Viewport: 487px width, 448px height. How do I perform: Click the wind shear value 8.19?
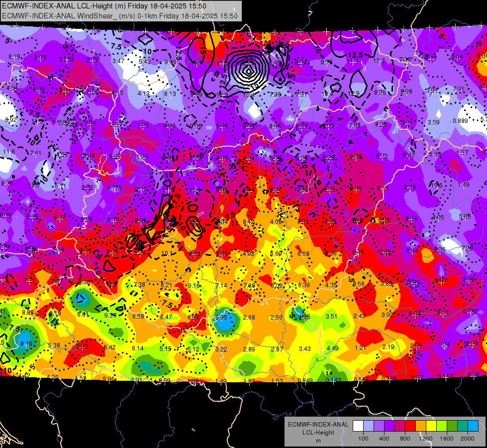(26, 344)
